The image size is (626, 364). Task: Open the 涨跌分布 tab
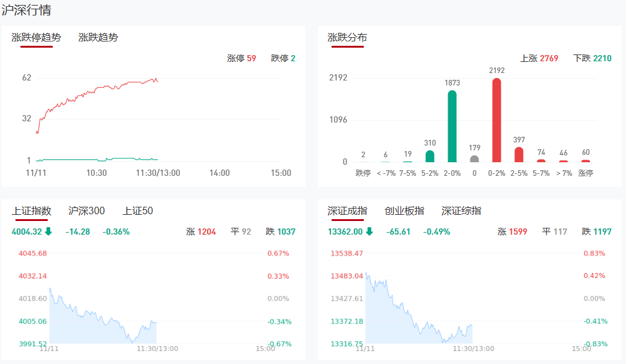(x=347, y=37)
